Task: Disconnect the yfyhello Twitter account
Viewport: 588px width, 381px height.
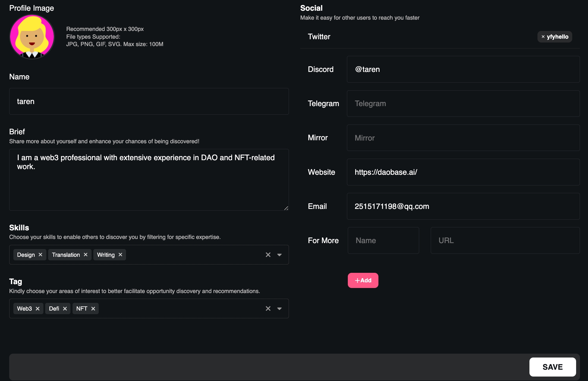Action: (543, 37)
